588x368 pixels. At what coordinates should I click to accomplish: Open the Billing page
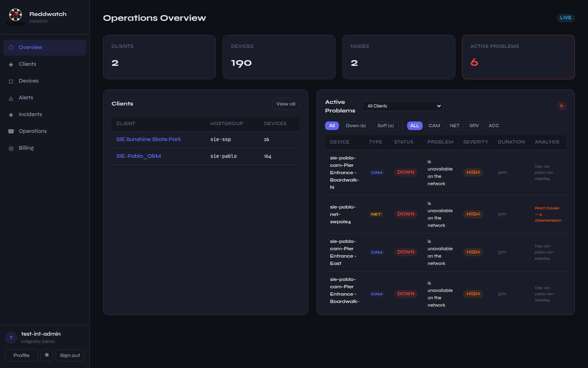click(45, 148)
